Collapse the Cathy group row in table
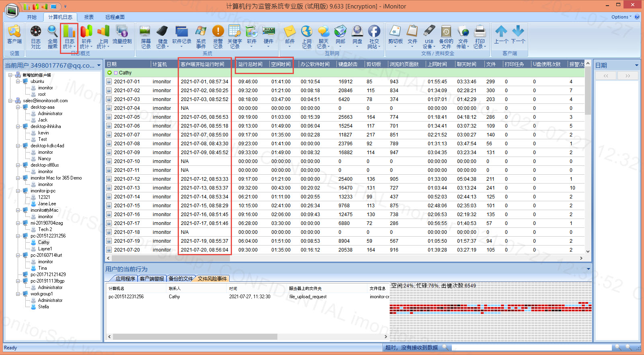Image resolution: width=644 pixels, height=355 pixels. (x=110, y=73)
